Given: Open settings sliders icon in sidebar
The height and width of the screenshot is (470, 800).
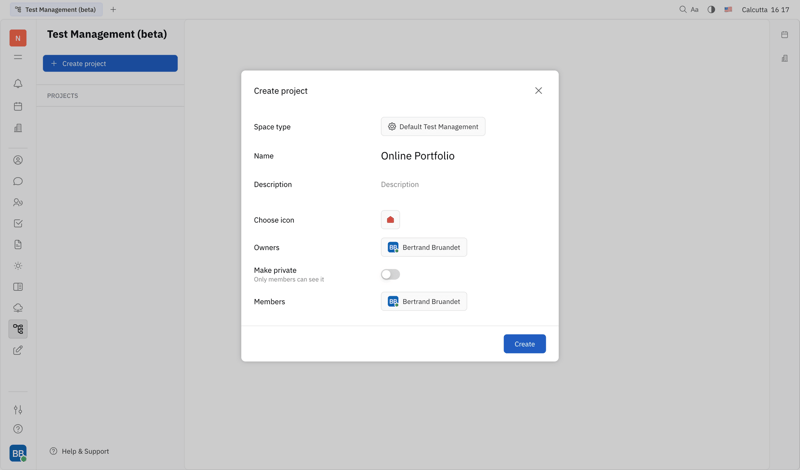Looking at the screenshot, I should (18, 410).
